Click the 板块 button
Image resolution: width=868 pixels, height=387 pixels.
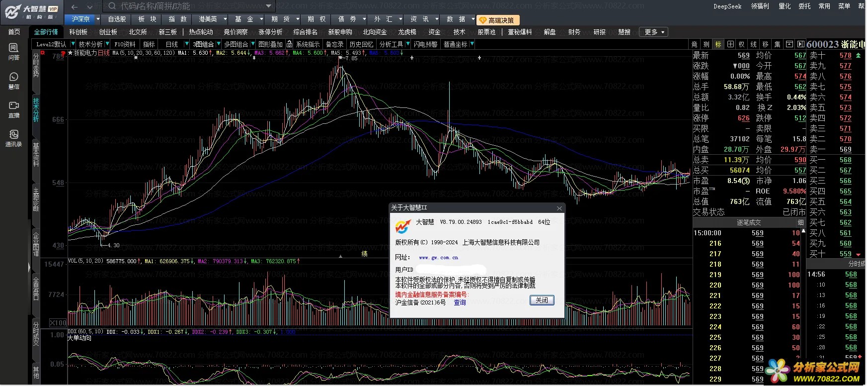pos(147,19)
